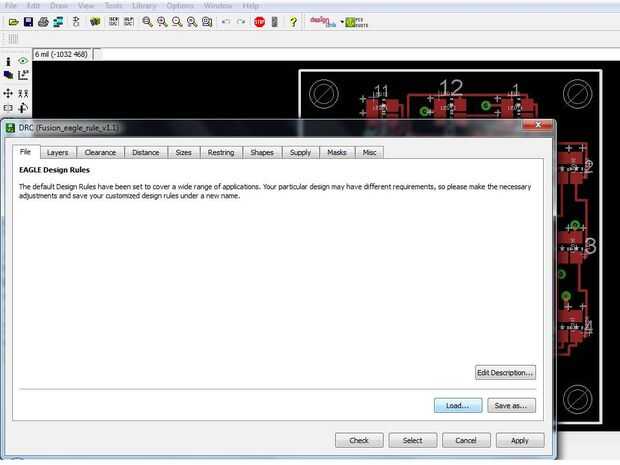620x465 pixels.
Task: Switch to the File tab in DRC dialog
Action: tap(26, 152)
